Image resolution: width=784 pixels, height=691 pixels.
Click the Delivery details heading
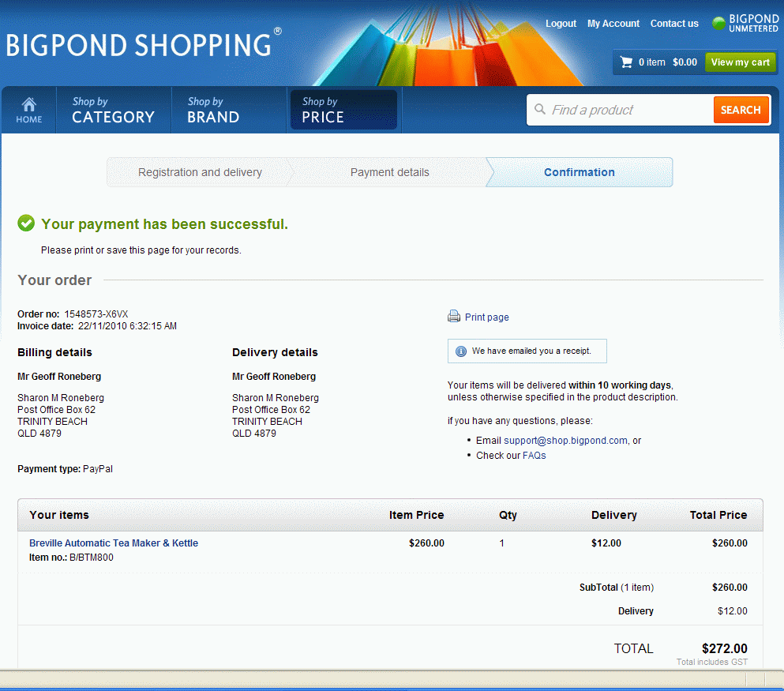tap(275, 352)
